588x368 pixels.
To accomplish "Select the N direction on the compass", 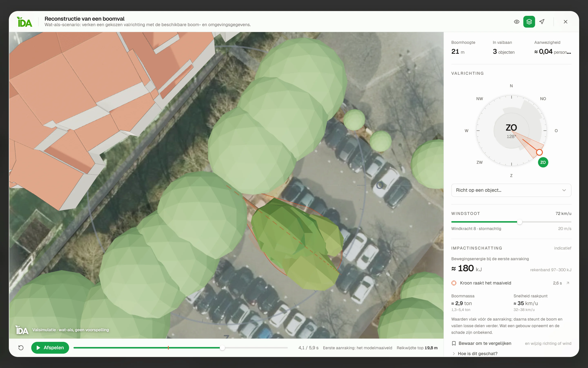I will click(x=511, y=86).
